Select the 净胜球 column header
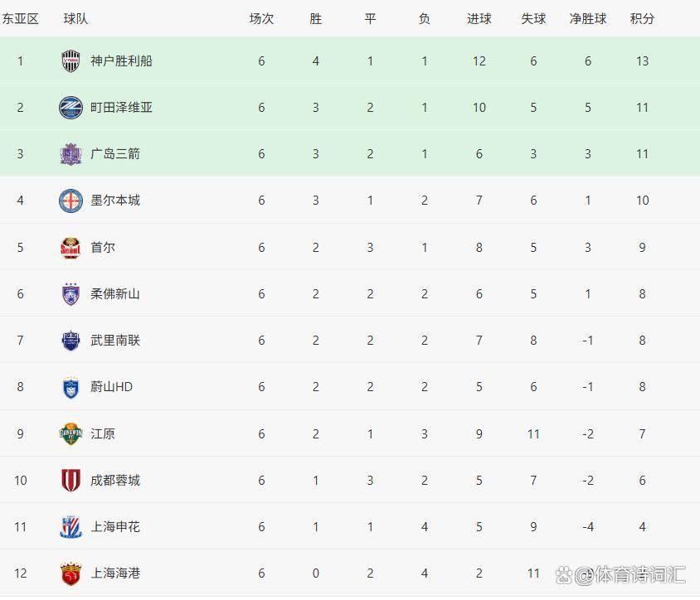 coord(588,18)
